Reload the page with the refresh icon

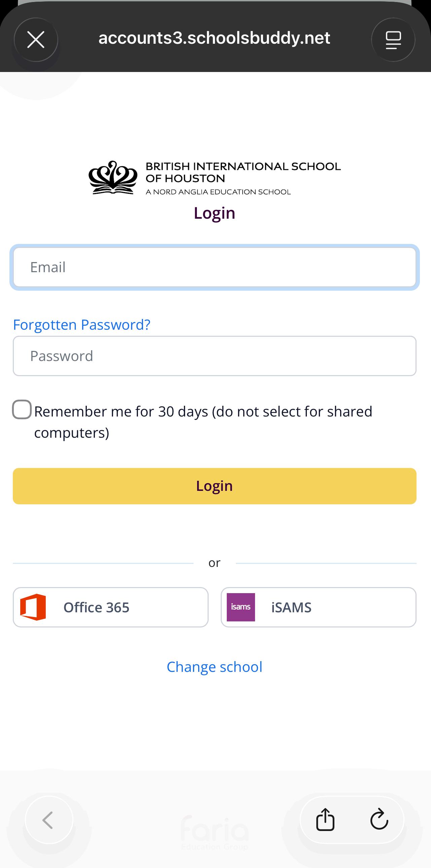pyautogui.click(x=379, y=820)
